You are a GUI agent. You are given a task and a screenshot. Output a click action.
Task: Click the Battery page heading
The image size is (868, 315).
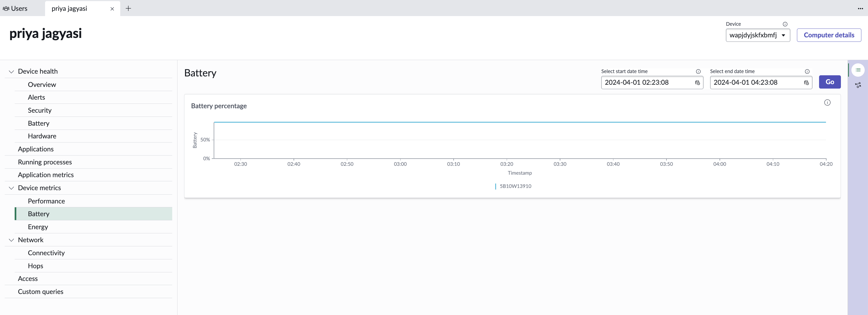click(200, 73)
